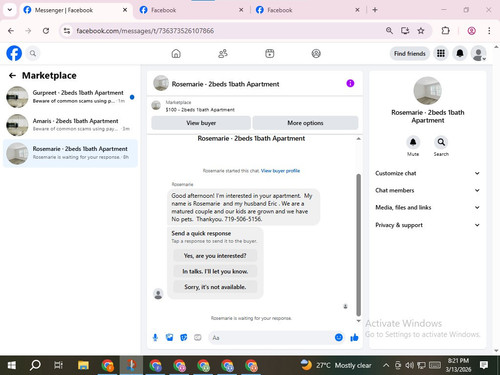Open the emoji picker smiley icon
Viewport: 500px width, 375px height.
339,338
